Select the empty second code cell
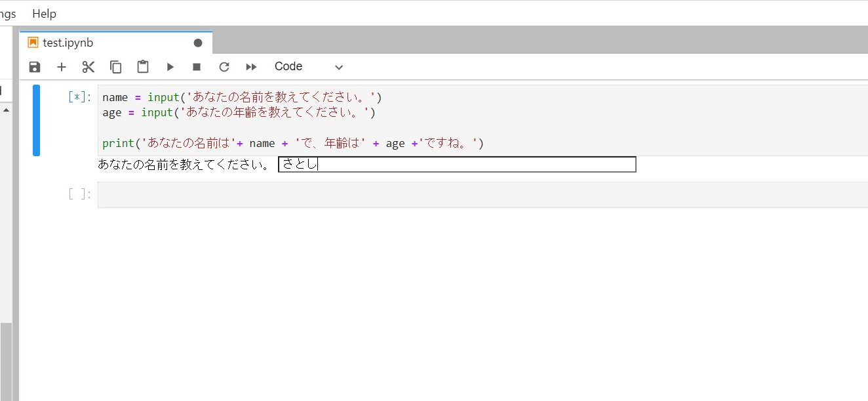 (x=483, y=195)
